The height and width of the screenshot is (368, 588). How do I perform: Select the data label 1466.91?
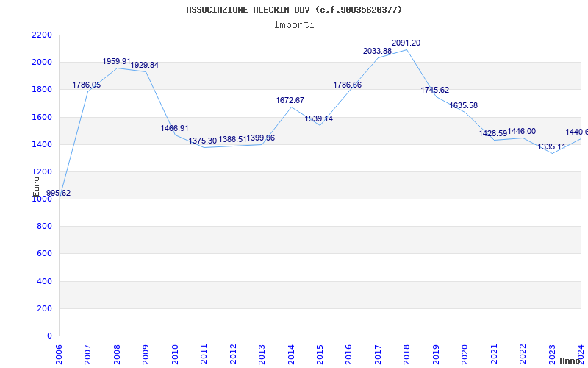click(175, 128)
